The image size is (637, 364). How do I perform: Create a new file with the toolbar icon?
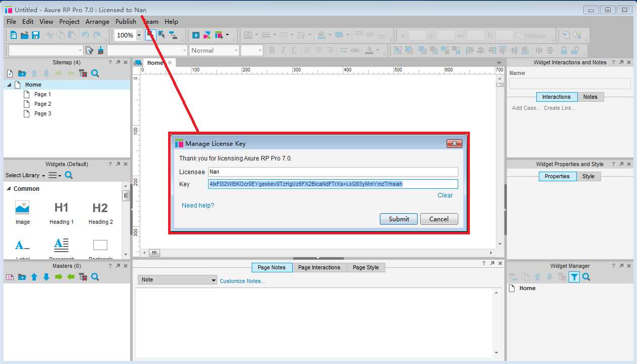[x=13, y=35]
